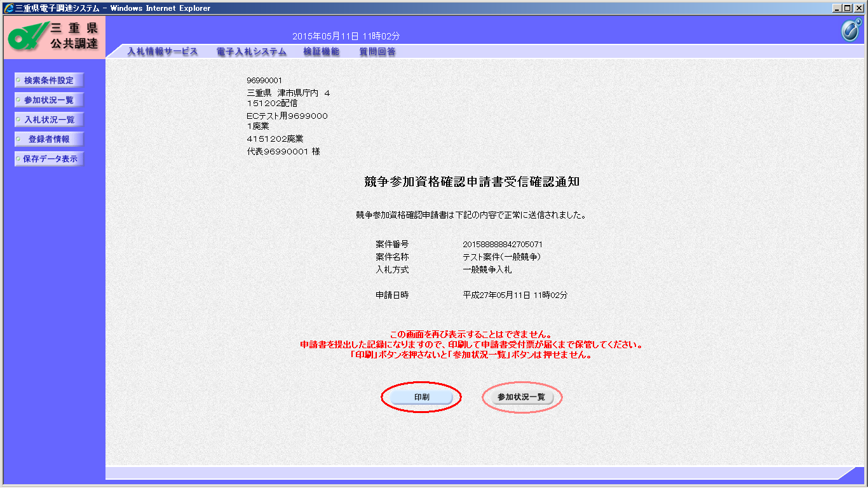Screen dimensions: 868x488
Task: Minimize the Internet Explorer window
Action: (836, 8)
